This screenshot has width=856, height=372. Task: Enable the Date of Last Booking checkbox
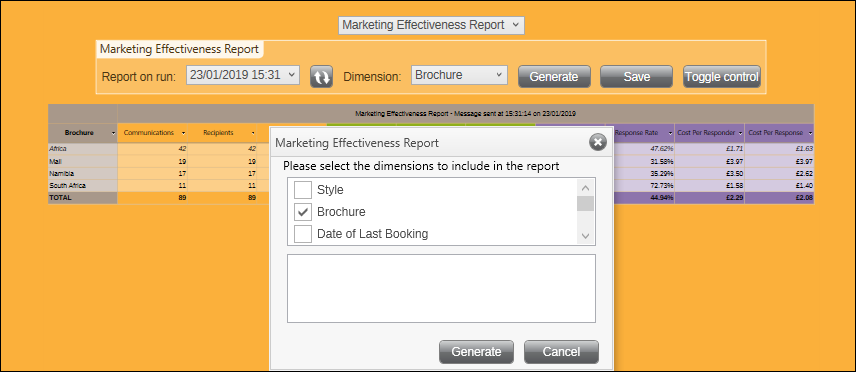[x=302, y=234]
